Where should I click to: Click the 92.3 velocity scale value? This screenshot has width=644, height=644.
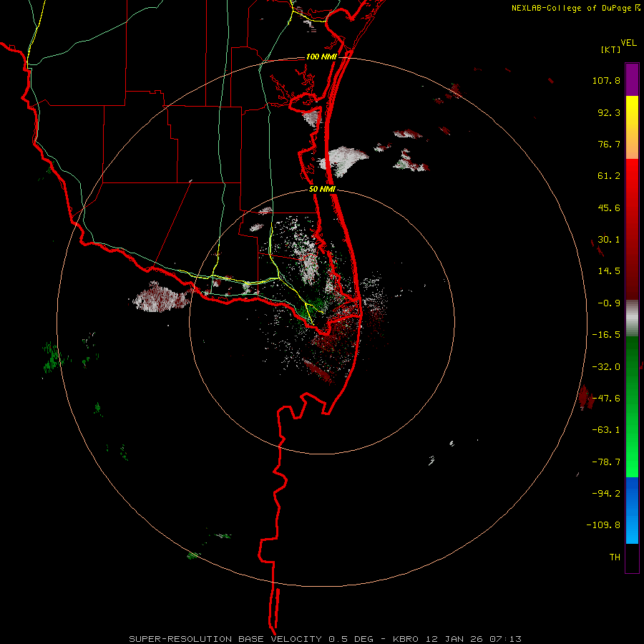point(609,112)
